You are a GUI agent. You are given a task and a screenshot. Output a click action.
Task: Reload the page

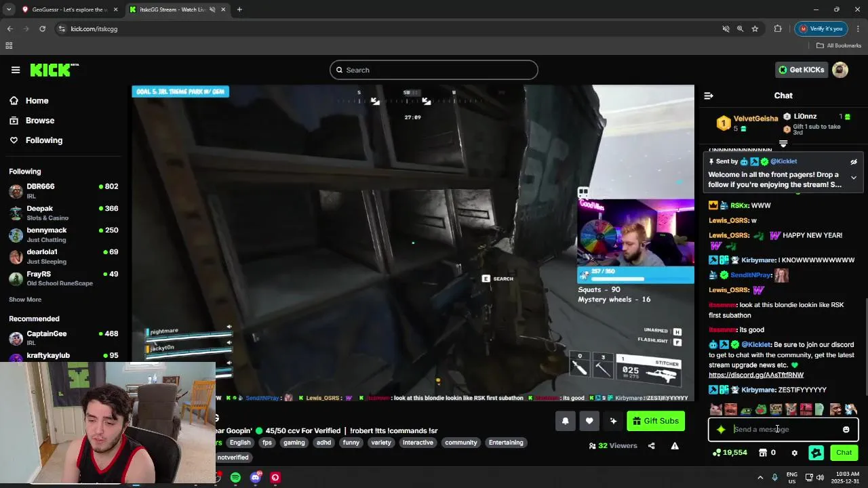pos(42,28)
